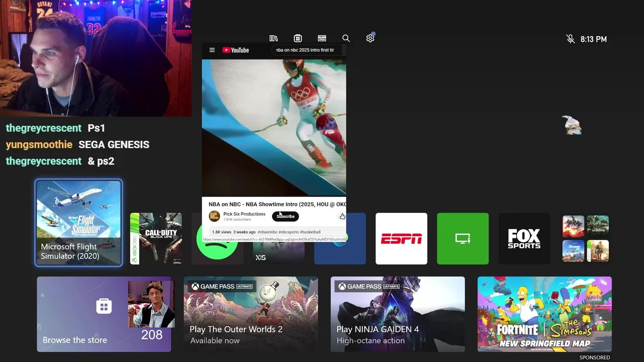
Task: Subscribe to Pick Six Productions
Action: (x=285, y=216)
